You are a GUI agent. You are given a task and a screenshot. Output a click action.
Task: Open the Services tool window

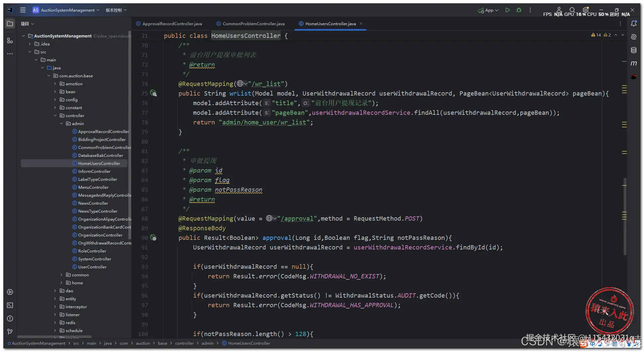tap(10, 292)
